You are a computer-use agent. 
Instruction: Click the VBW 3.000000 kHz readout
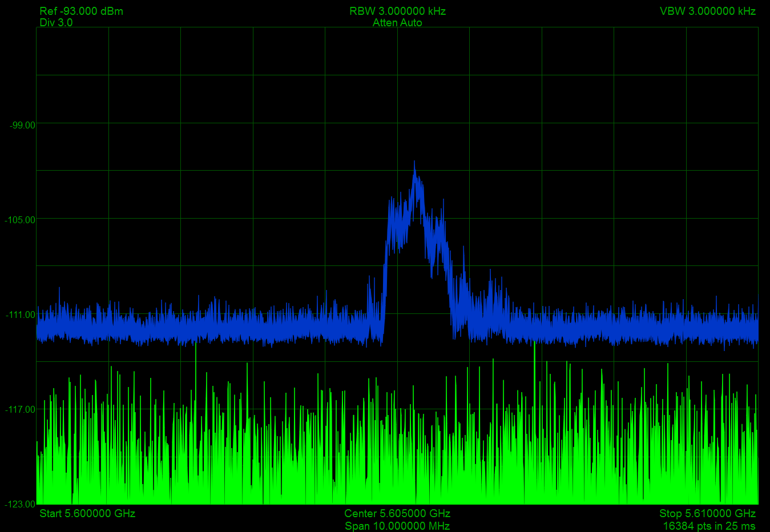tap(708, 11)
